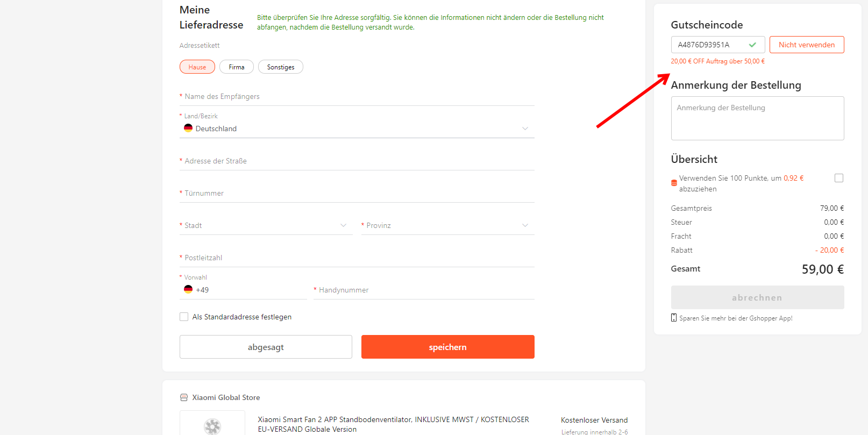
Task: Click the orange points coin icon
Action: [674, 183]
